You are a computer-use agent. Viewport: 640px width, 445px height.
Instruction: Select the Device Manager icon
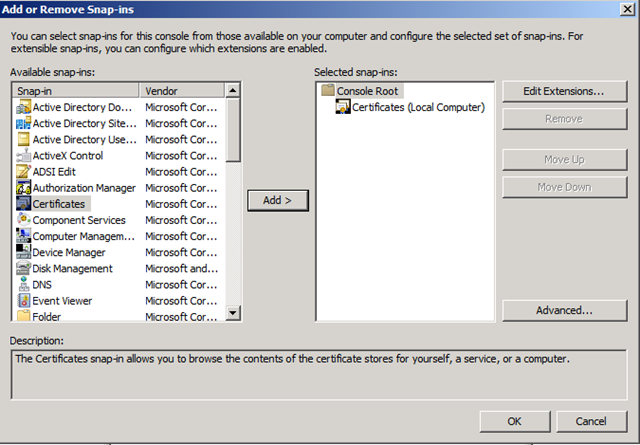coord(23,252)
